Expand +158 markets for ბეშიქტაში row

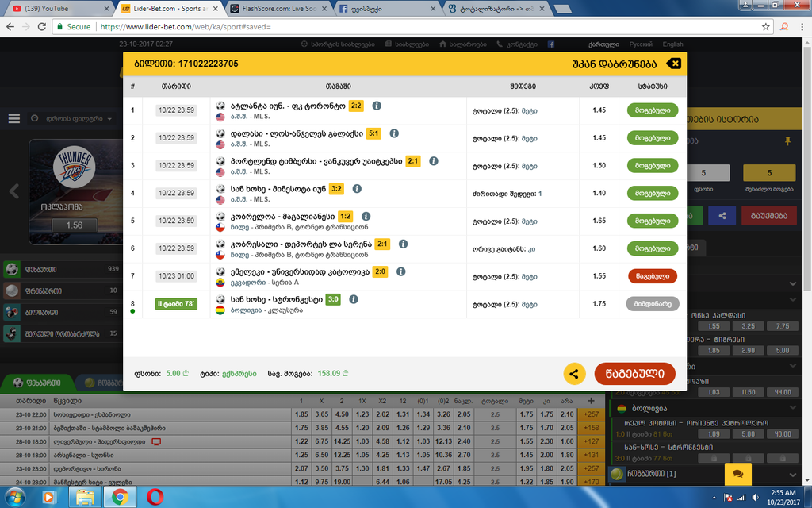[x=591, y=428]
